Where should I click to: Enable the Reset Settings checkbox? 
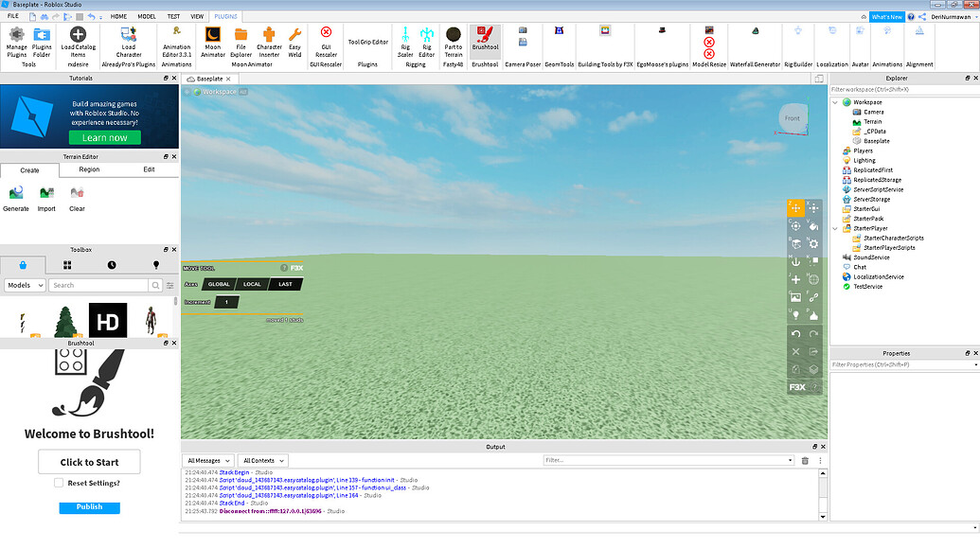(58, 483)
